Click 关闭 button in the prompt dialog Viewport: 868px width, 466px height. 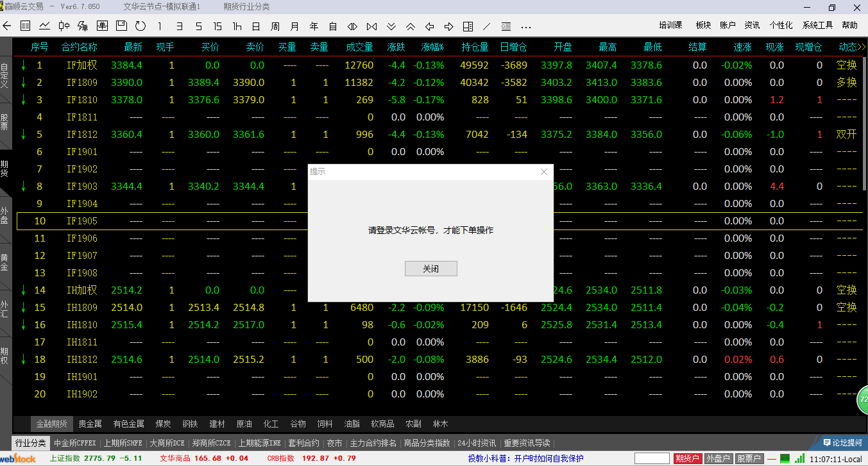click(431, 269)
